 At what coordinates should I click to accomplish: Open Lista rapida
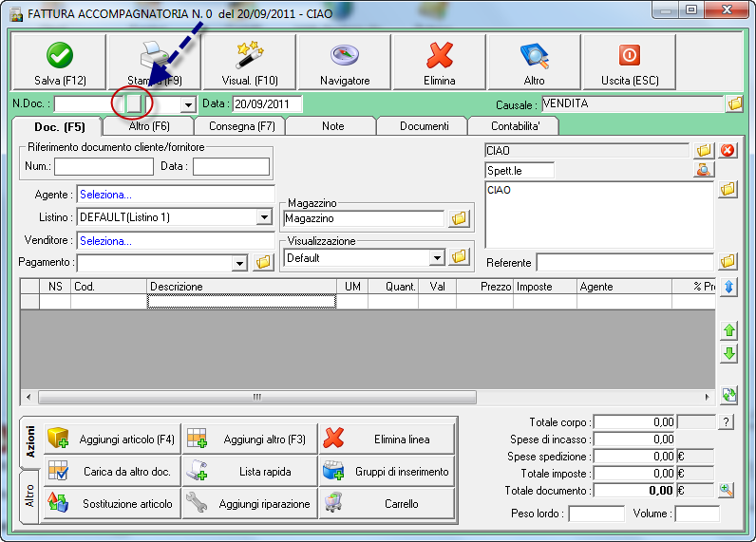250,471
